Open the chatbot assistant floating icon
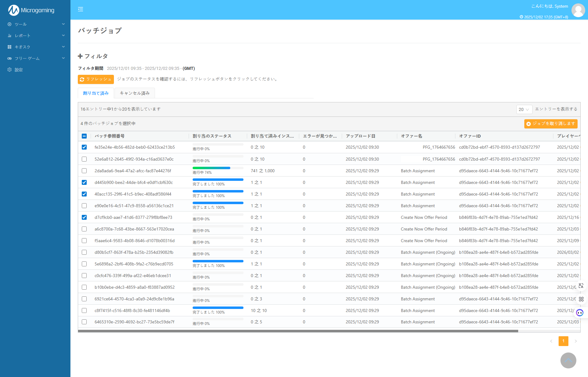588x377 pixels. pos(580,313)
